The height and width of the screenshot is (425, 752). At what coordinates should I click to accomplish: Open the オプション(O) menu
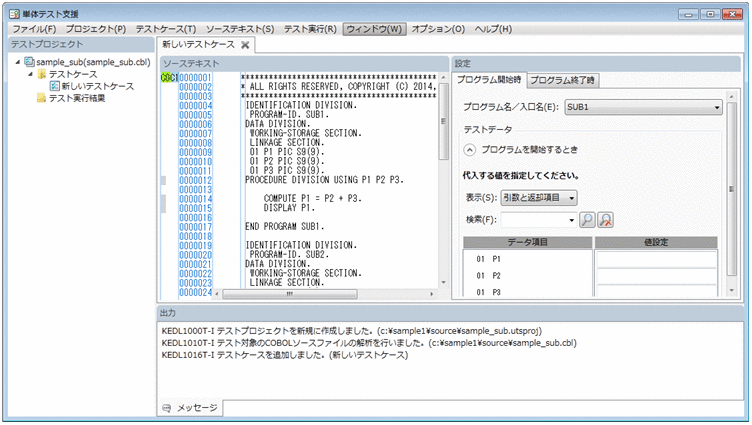438,29
